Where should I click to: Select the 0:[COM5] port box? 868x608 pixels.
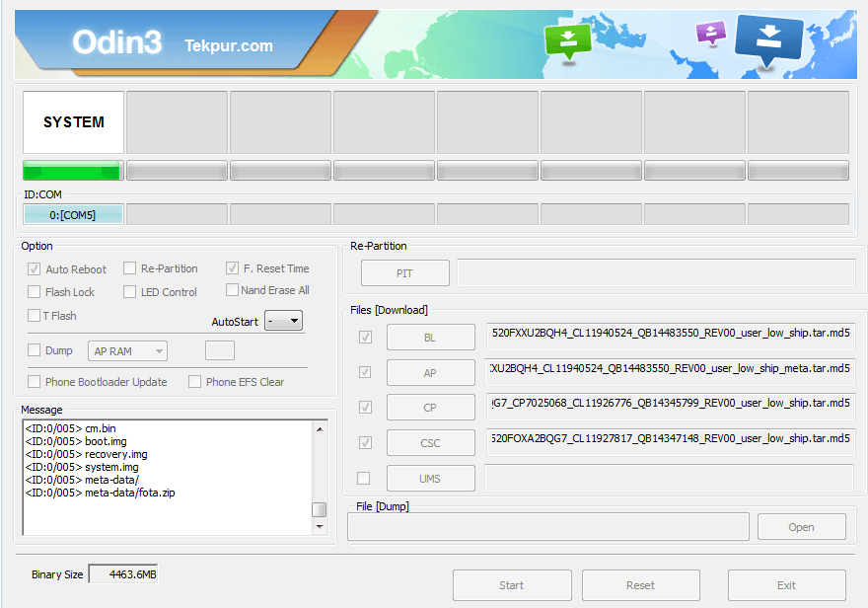click(73, 214)
